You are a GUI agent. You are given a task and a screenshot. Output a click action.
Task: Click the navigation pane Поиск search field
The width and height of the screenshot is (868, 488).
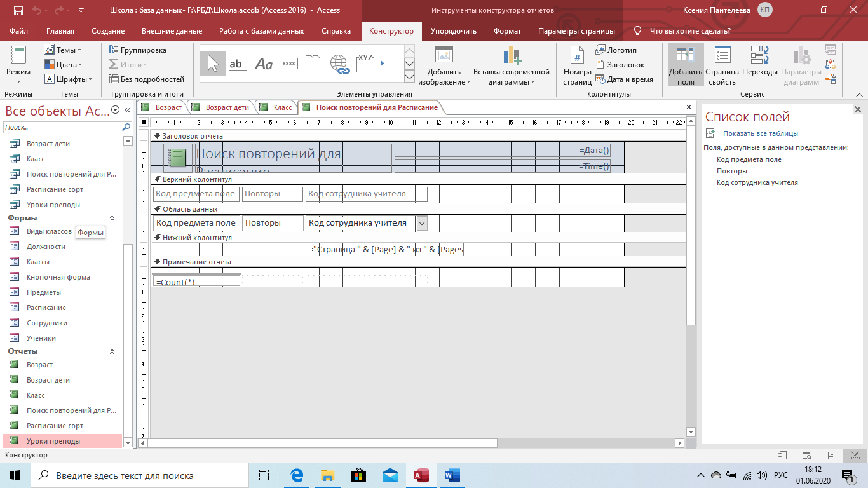(62, 127)
